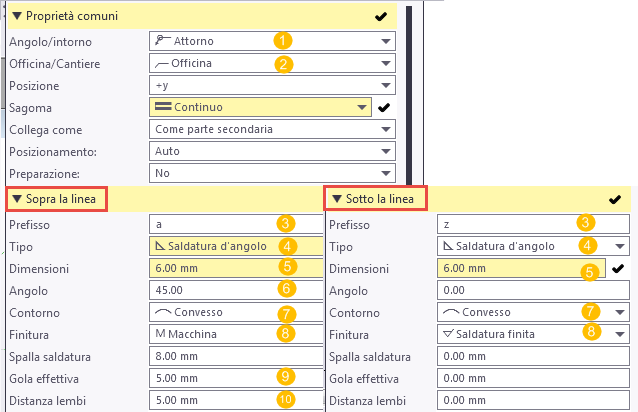Click Dimensioni field under Sopra la linea
Viewport: 638px width, 412px height.
236,268
